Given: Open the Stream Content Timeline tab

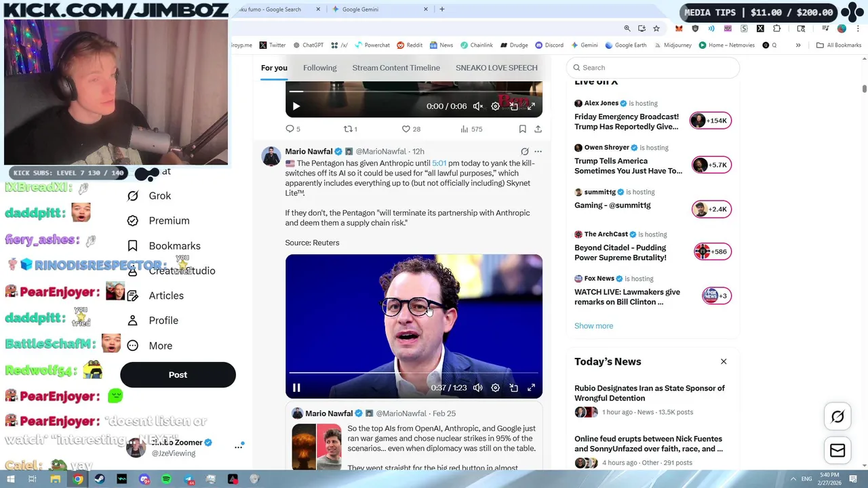Looking at the screenshot, I should tap(396, 68).
